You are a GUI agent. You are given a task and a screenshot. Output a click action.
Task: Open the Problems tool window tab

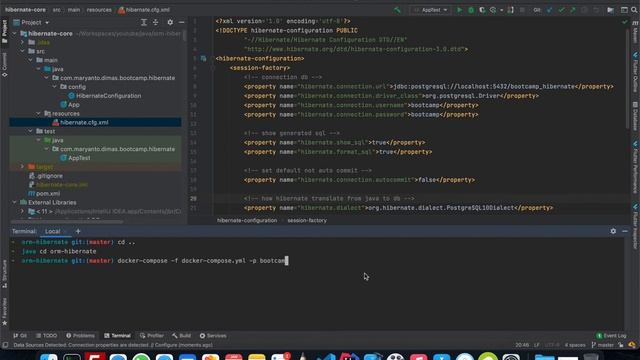tap(80, 336)
